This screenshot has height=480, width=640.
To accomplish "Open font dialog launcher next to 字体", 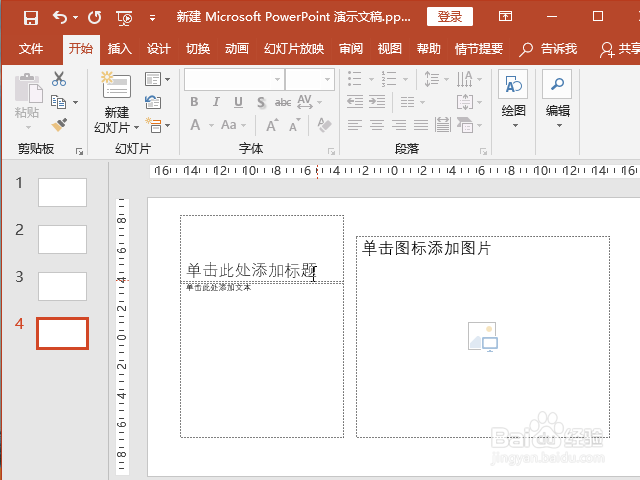I will tap(331, 152).
